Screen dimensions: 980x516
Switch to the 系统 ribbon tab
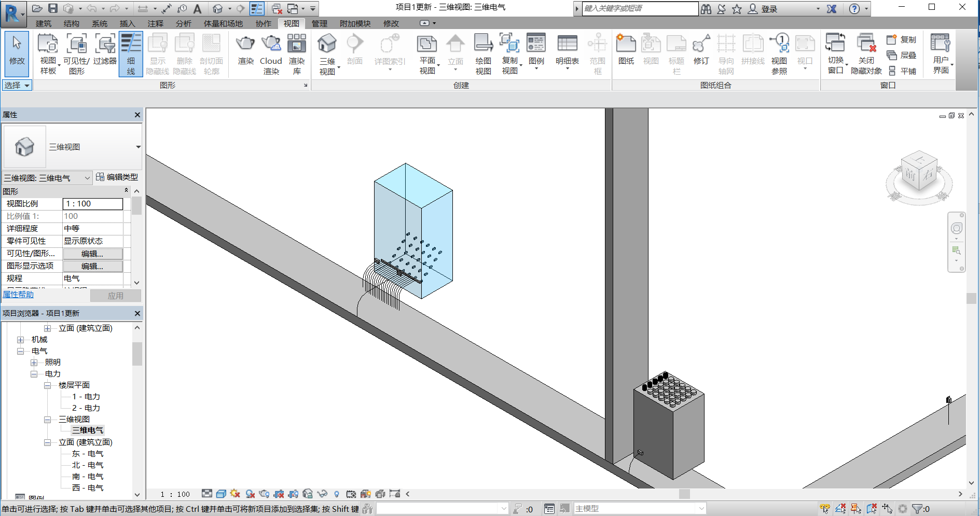point(100,23)
